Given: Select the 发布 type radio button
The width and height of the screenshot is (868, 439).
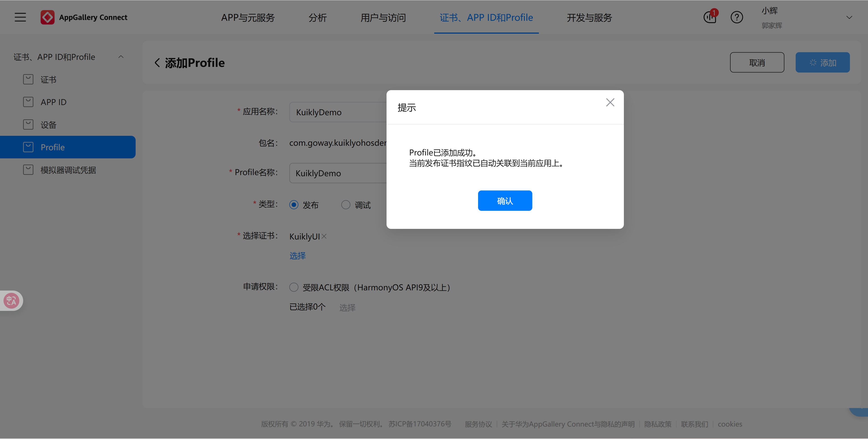Looking at the screenshot, I should coord(294,204).
